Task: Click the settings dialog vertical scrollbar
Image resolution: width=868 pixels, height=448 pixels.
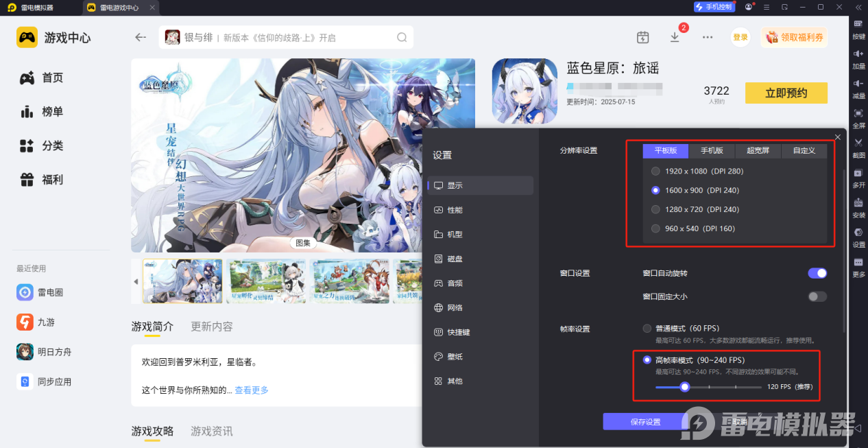Action: click(x=844, y=250)
